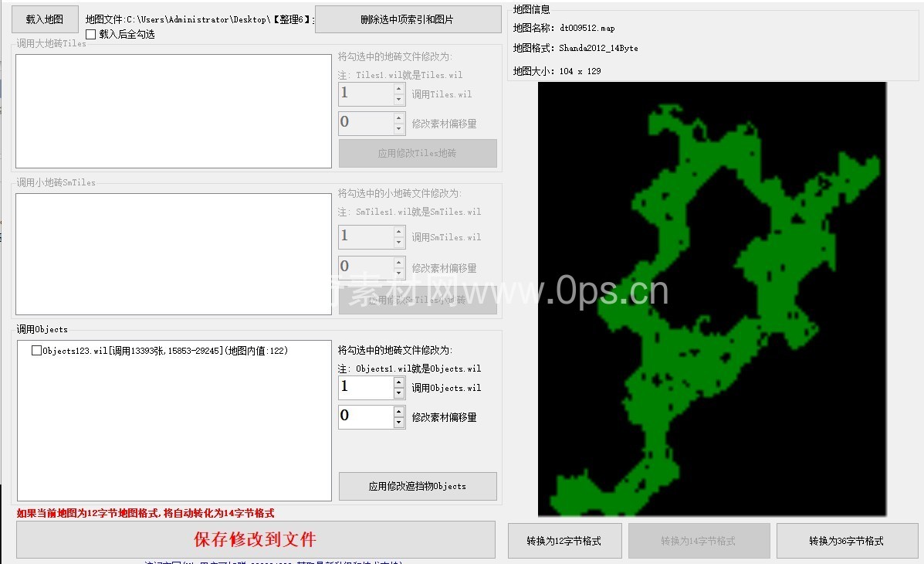Screen dimensions: 924x564
Task: Click 删除选中项索引和图片 button
Action: 408,19
